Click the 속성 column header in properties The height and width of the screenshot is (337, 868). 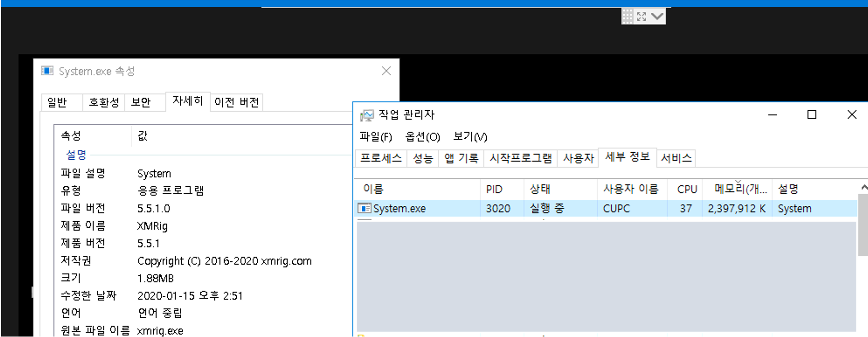pyautogui.click(x=93, y=136)
